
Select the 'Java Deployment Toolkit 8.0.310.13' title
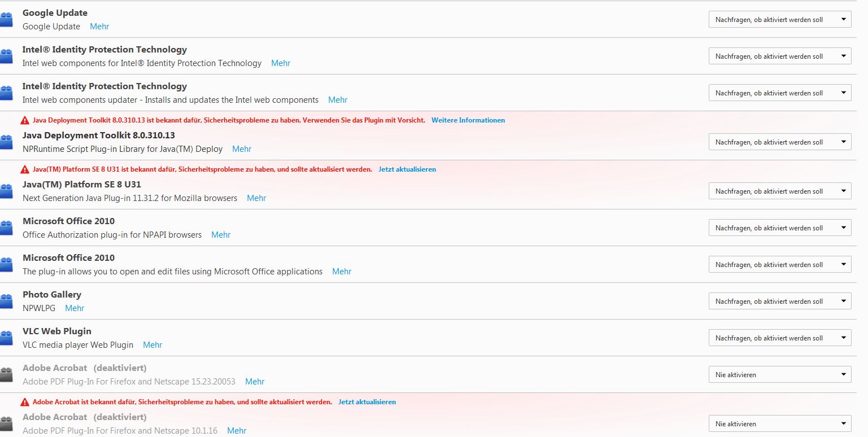coord(99,136)
